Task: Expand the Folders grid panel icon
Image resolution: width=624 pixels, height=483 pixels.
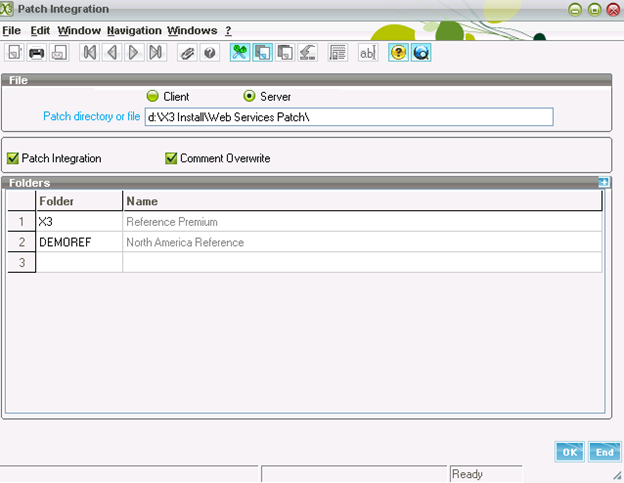Action: click(x=603, y=183)
